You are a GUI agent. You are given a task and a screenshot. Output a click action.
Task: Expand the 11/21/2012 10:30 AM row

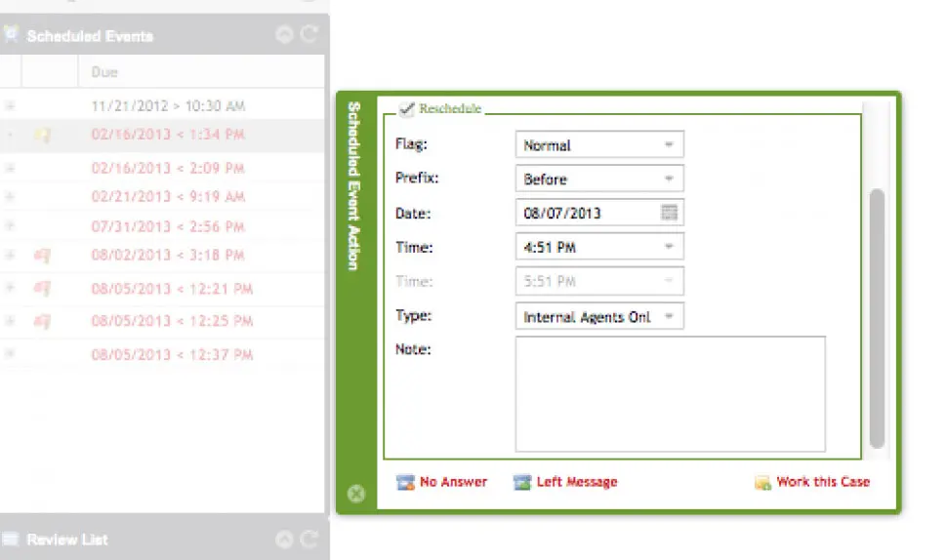coord(10,105)
